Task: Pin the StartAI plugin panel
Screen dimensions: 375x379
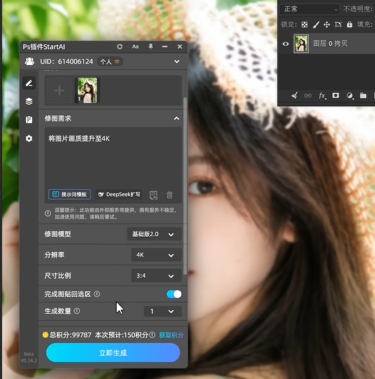Action: pos(151,46)
